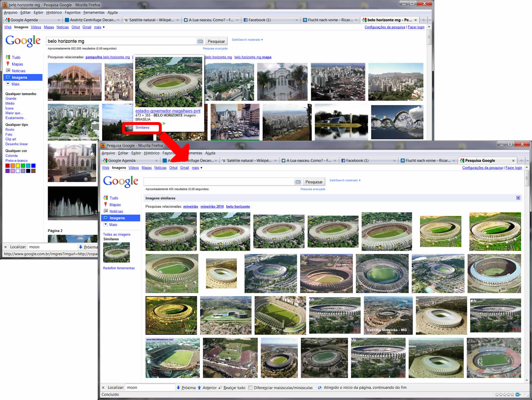The width and height of the screenshot is (532, 400).
Task: Click on-screen keyboard icon in back window's search box
Action: coord(200,41)
